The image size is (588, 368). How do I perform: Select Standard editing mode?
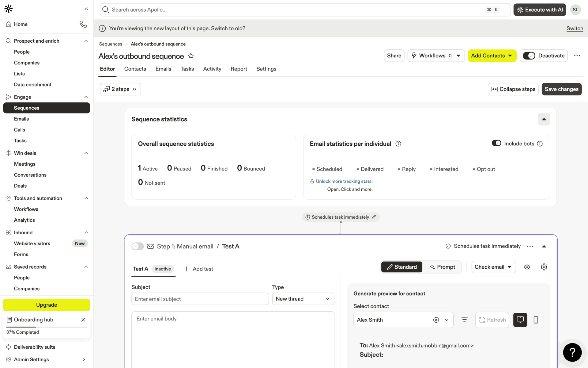[x=401, y=267]
